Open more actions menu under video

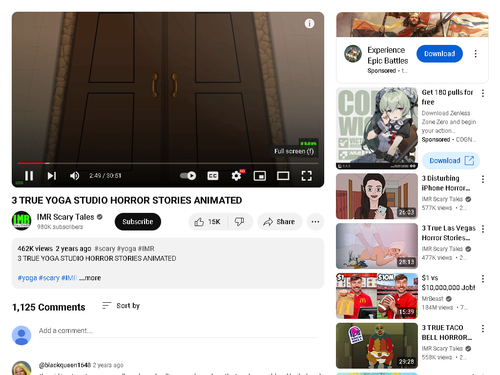(x=315, y=222)
